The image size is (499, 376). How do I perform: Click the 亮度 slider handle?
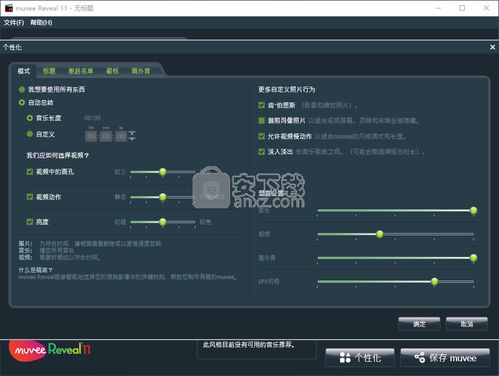163,222
